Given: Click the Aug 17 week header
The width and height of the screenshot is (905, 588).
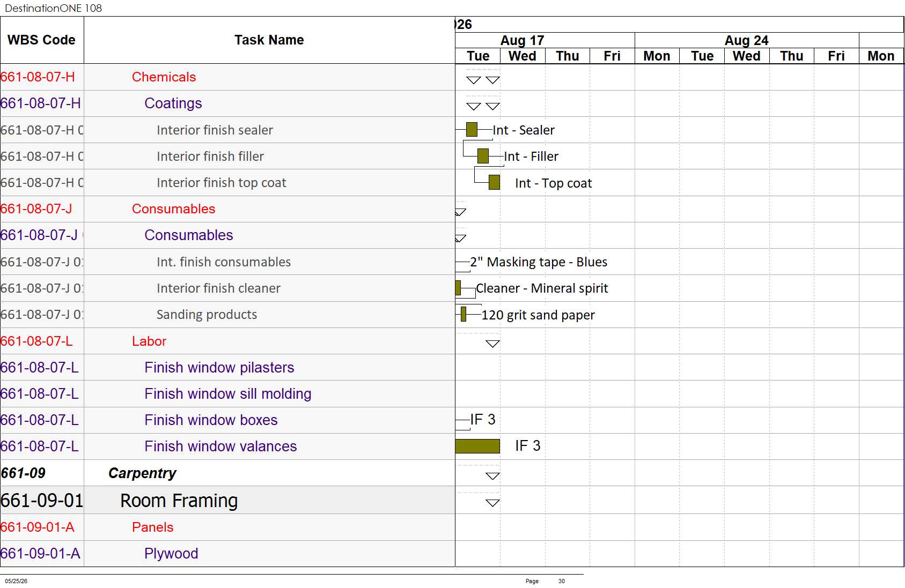Looking at the screenshot, I should [522, 40].
